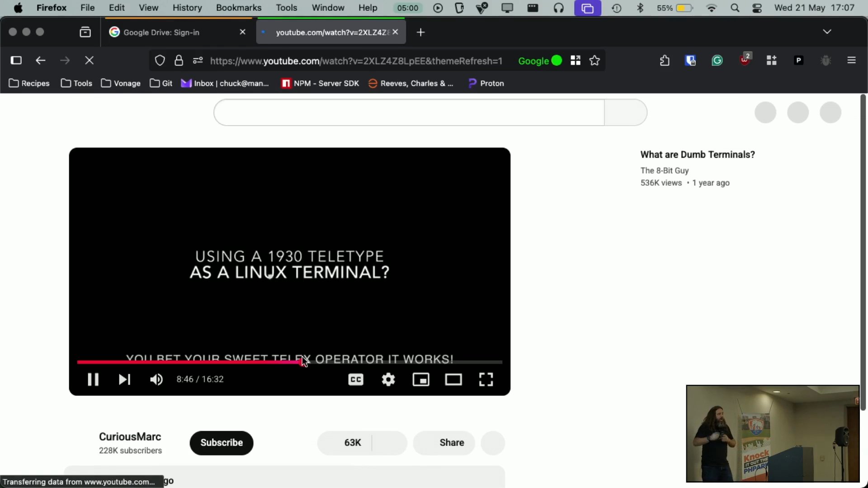Screen dimensions: 868x488
Task: Open the Bookmarks menu
Action: [x=239, y=8]
